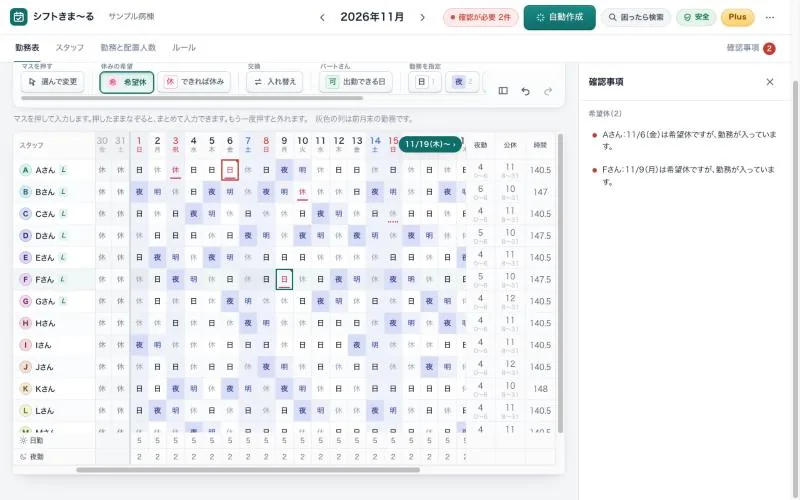Click Gさん avatar circle
Image resolution: width=800 pixels, height=500 pixels.
[26, 302]
